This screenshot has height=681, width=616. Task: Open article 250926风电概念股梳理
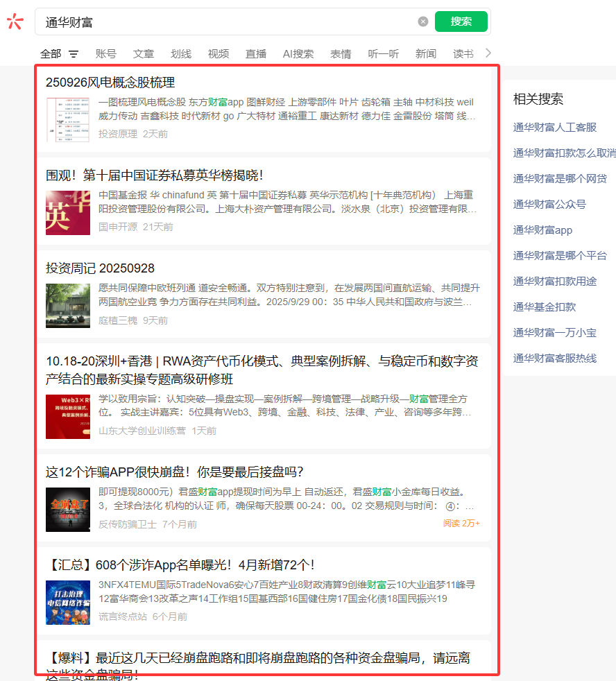coord(110,83)
